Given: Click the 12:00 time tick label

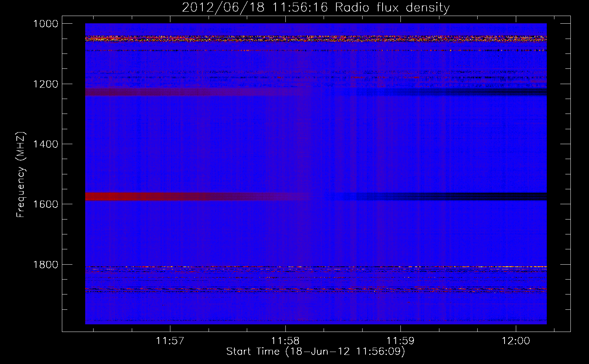Looking at the screenshot, I should (516, 341).
